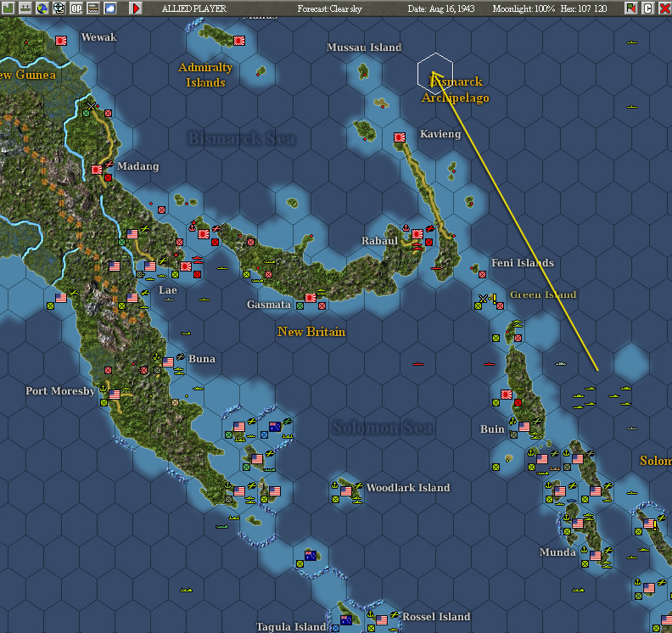Click the ALLIED PLAYER label
The height and width of the screenshot is (633, 672).
coord(194,8)
